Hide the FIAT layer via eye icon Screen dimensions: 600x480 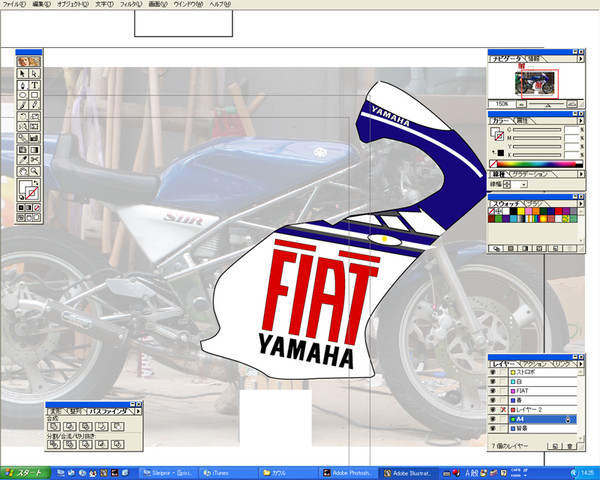[493, 391]
